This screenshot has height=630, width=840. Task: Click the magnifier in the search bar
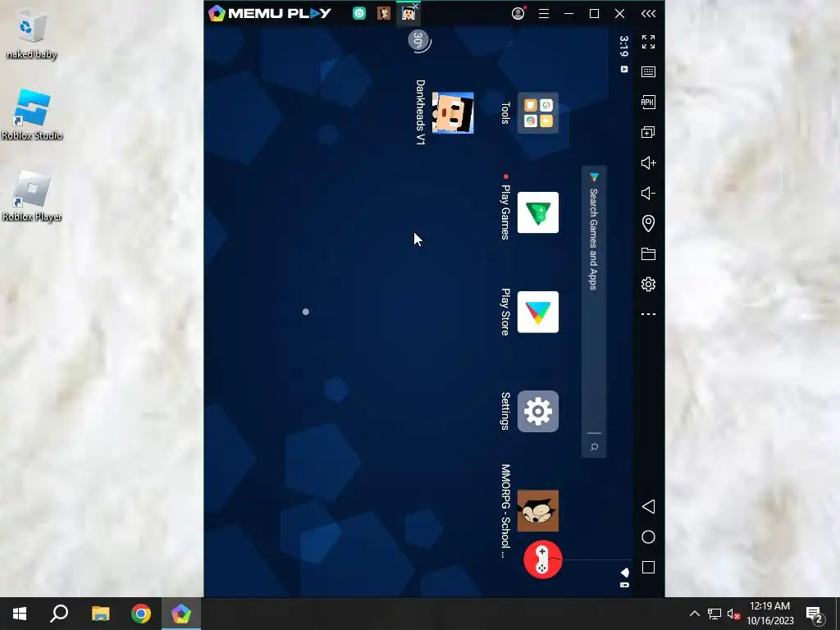(x=594, y=447)
